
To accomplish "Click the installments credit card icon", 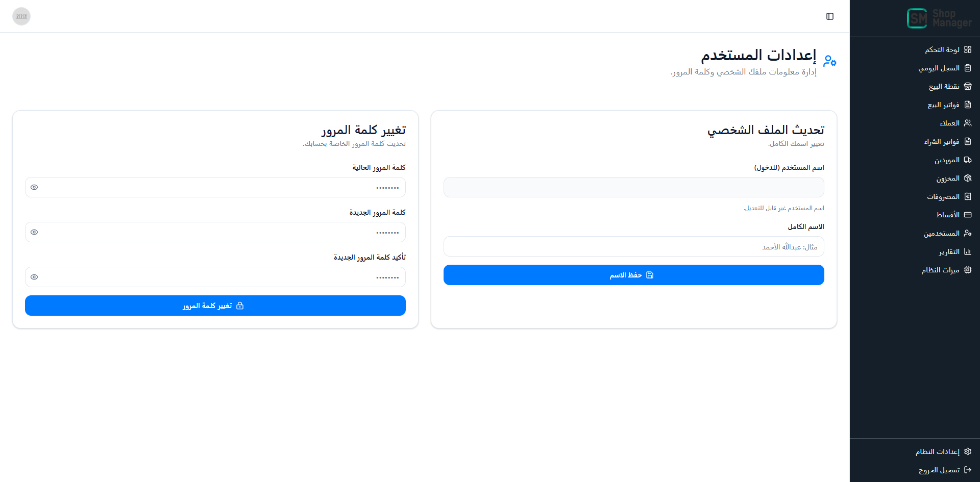I will [968, 215].
